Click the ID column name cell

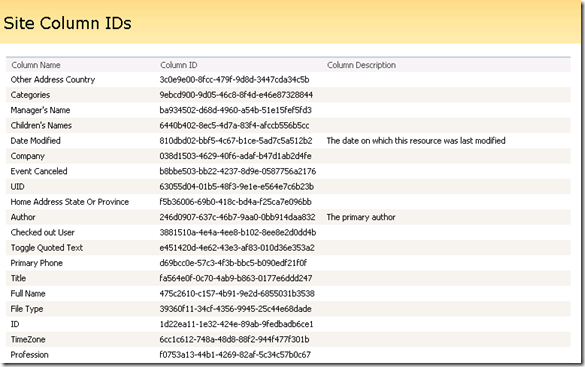coord(15,324)
